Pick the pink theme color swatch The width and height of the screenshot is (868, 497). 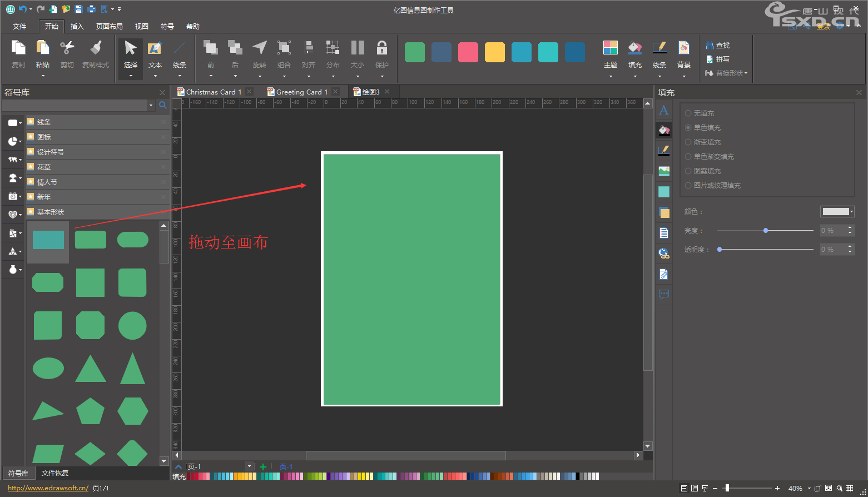click(468, 52)
